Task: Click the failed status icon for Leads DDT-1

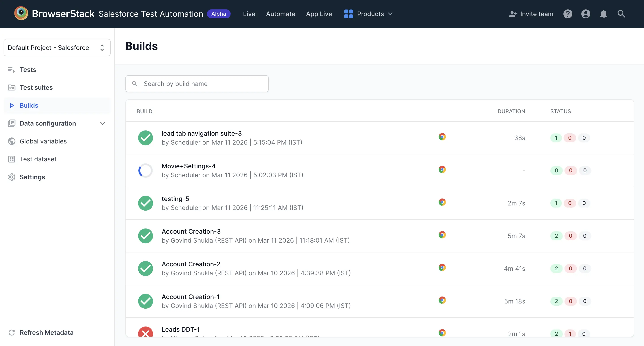Action: [145, 333]
